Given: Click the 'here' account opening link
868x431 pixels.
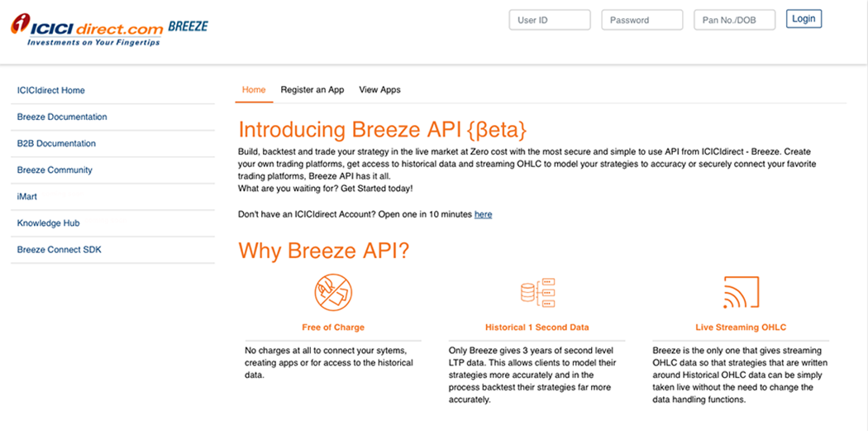Looking at the screenshot, I should (x=483, y=214).
